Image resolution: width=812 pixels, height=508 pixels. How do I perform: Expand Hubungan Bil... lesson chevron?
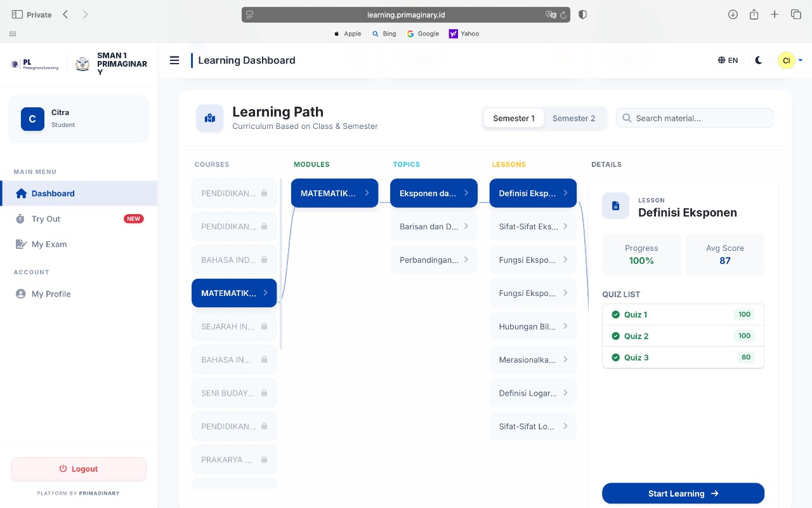click(x=565, y=326)
